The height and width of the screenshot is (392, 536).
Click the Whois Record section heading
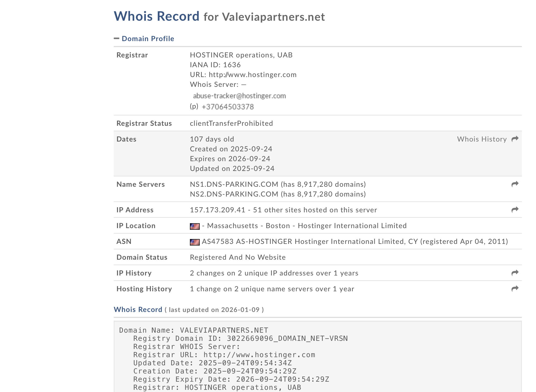click(x=138, y=310)
